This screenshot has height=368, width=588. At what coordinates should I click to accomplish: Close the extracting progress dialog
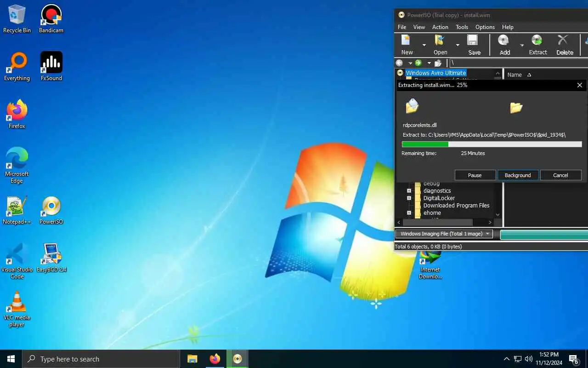tap(580, 85)
